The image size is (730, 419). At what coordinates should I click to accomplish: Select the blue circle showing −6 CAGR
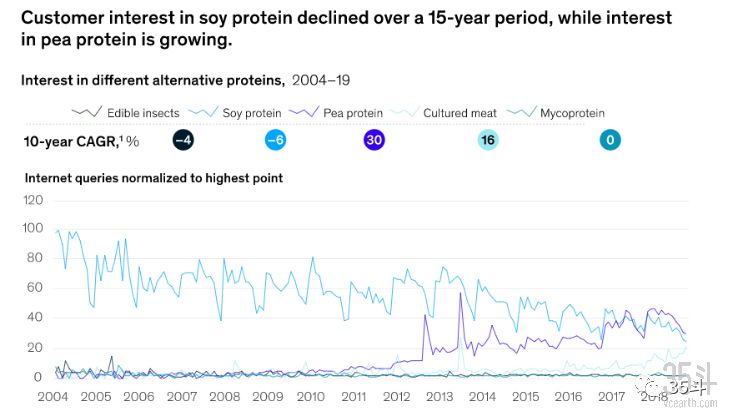(x=277, y=141)
